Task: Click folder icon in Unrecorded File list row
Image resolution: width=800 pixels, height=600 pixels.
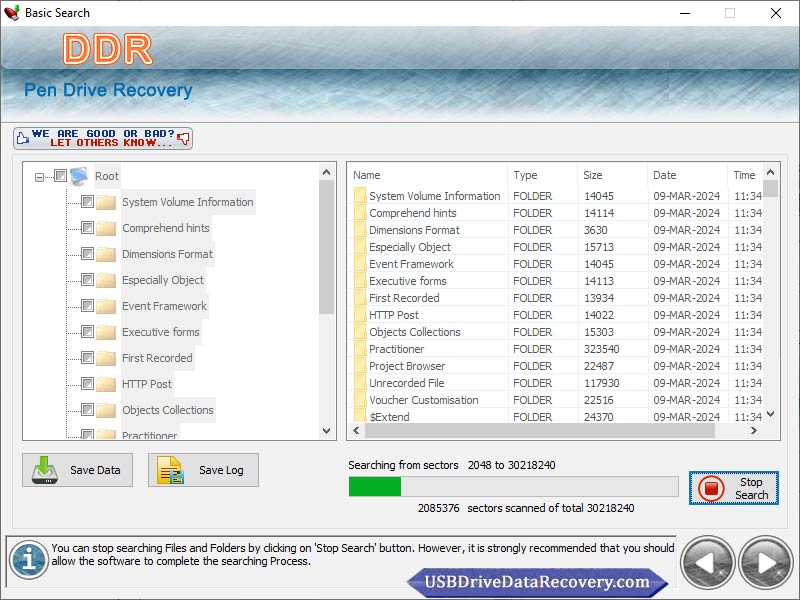Action: coord(360,383)
